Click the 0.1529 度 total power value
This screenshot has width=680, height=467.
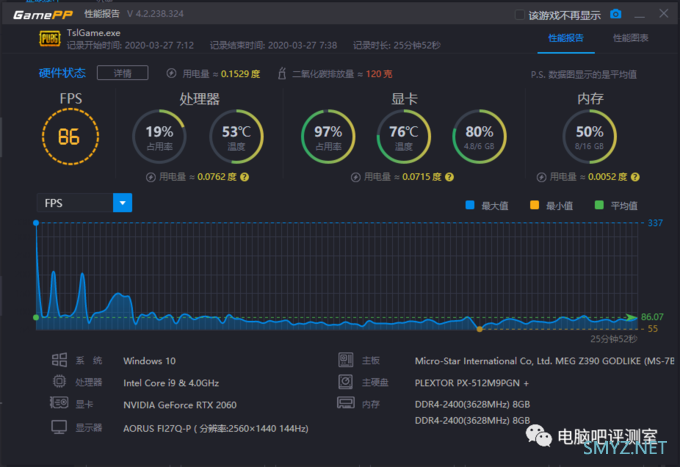click(240, 74)
